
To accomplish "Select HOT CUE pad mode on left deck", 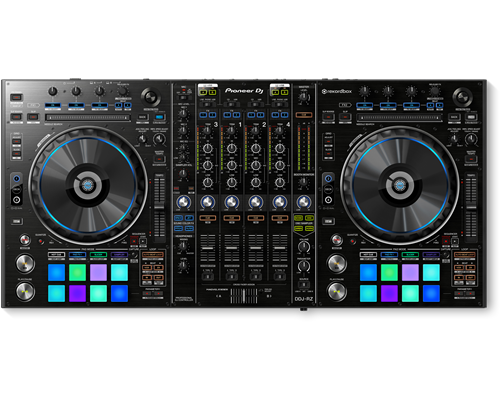I will (x=56, y=255).
